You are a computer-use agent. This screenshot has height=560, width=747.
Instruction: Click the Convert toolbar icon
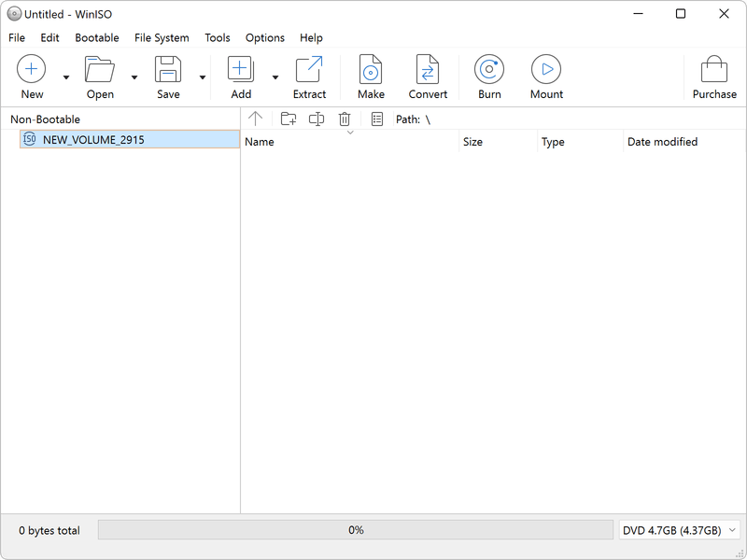click(x=428, y=70)
